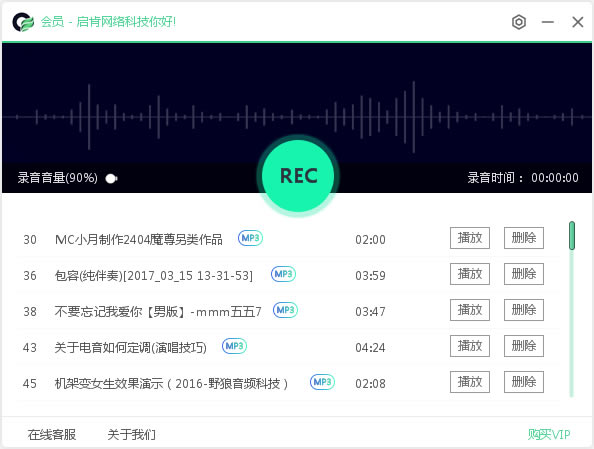The height and width of the screenshot is (449, 594).
Task: Click the recordings list scrollbar thumb
Action: point(572,236)
